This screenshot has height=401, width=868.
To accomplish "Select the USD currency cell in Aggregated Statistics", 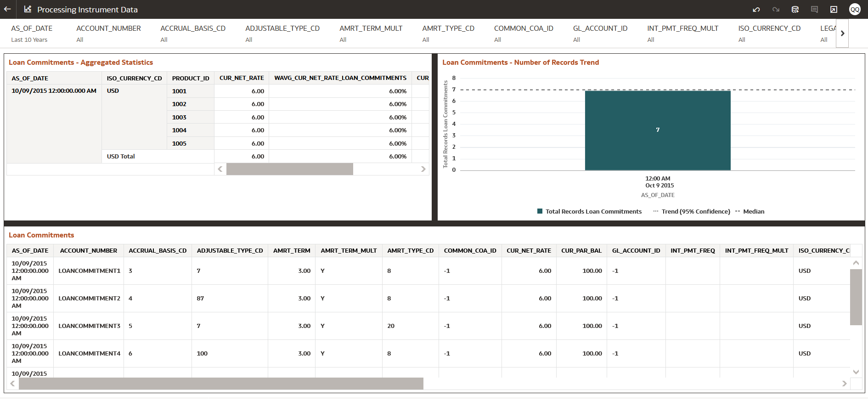I will tap(134, 117).
